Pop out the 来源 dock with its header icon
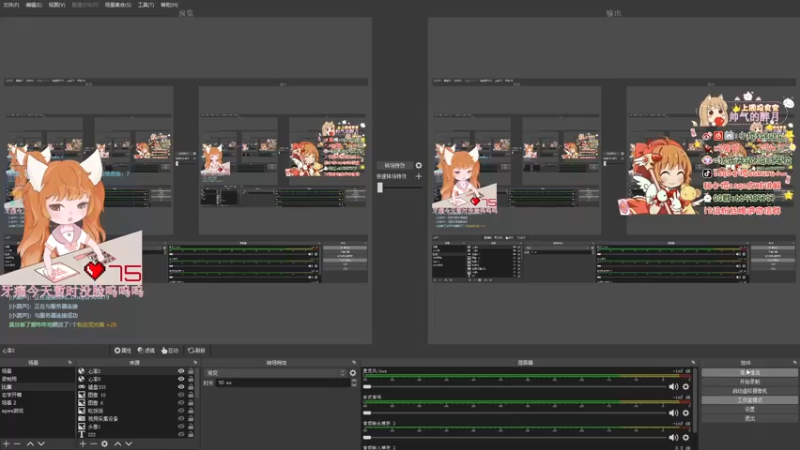Viewport: 800px width, 450px height. (x=195, y=362)
